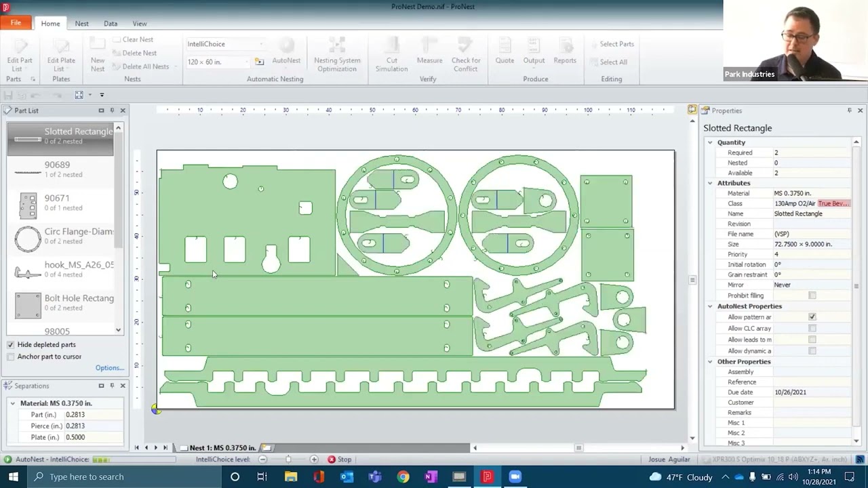Collapse the Attributes section
The width and height of the screenshot is (868, 488).
point(710,183)
